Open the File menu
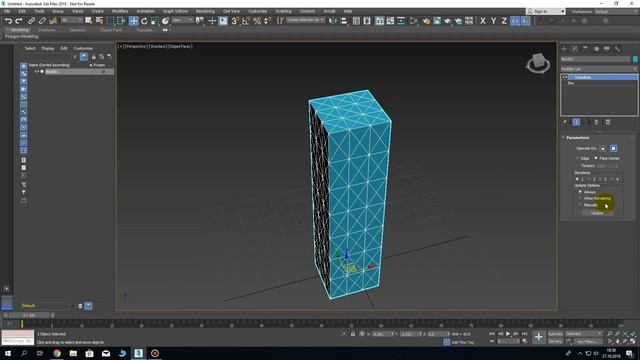Screen dimensions: 640x360 [7, 11]
